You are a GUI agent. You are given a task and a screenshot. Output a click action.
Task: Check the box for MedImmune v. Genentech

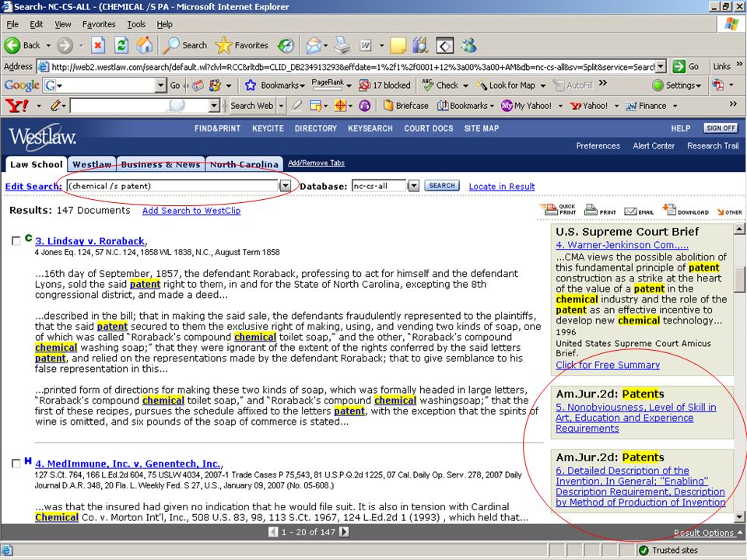[16, 464]
